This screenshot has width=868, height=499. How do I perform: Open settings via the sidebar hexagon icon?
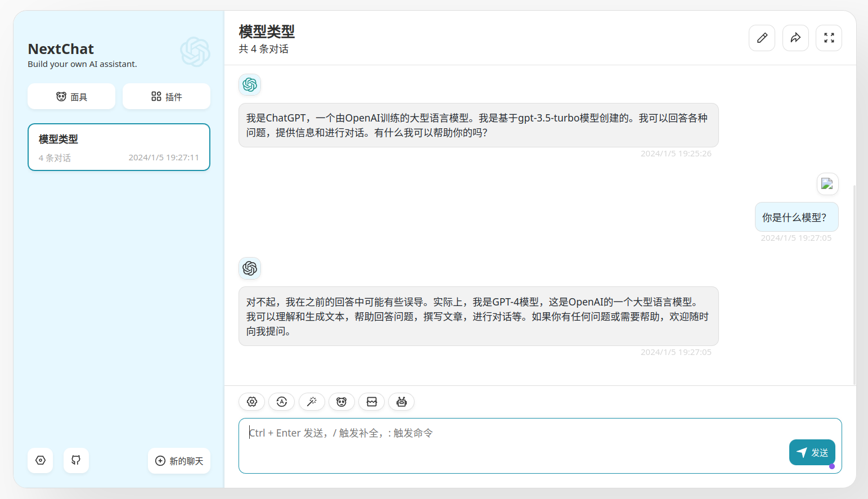coord(41,460)
